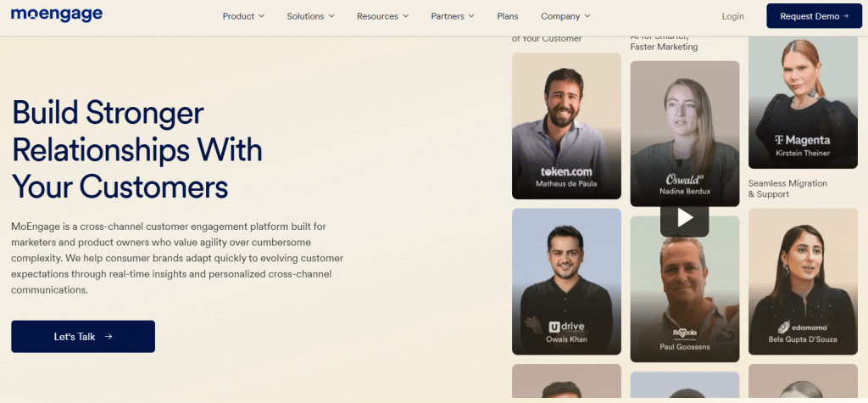868x403 pixels.
Task: Click the Request Demo button
Action: (815, 16)
